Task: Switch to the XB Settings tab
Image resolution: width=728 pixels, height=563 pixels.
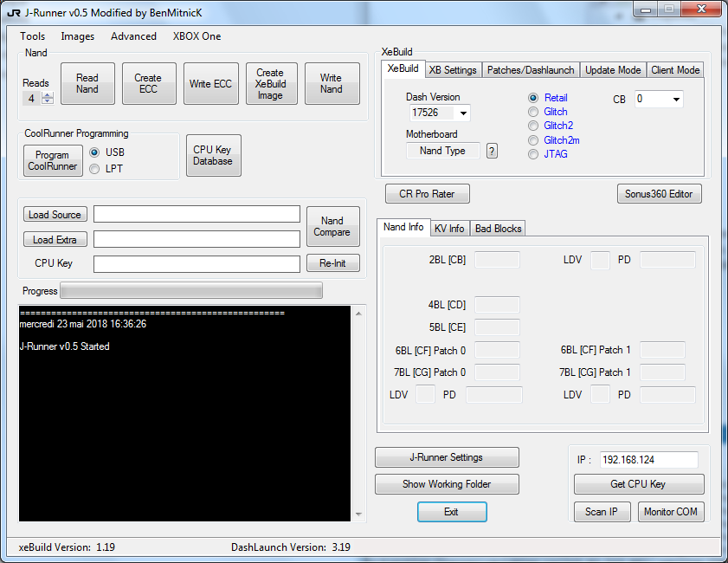Action: click(x=453, y=70)
